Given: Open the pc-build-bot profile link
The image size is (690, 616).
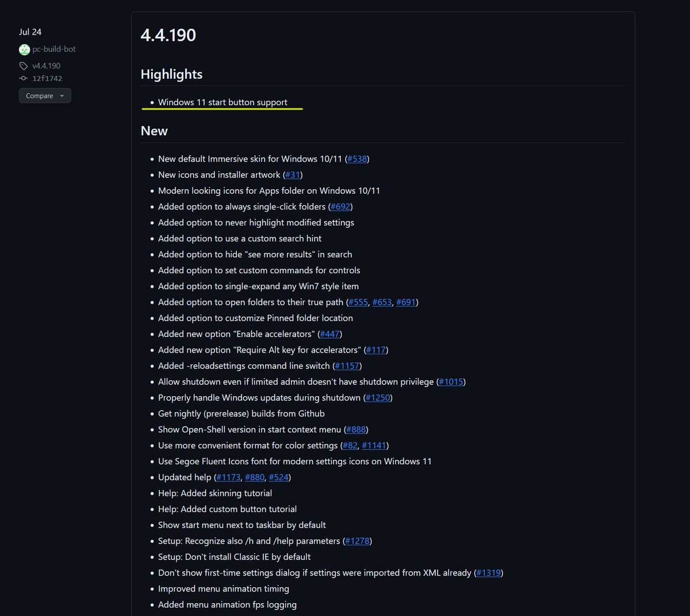Looking at the screenshot, I should coord(54,49).
